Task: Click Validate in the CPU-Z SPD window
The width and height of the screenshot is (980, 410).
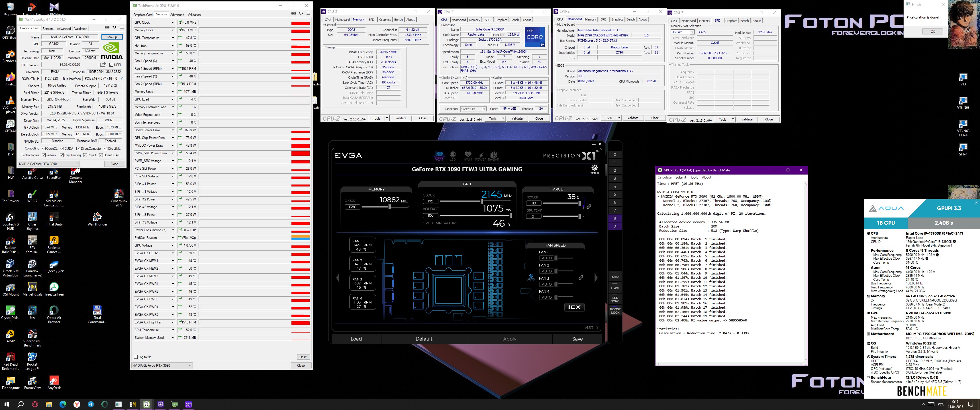Action: point(747,119)
